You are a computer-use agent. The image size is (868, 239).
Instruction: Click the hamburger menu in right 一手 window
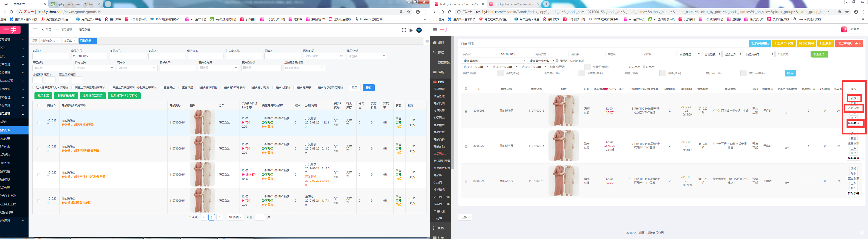[x=435, y=30]
